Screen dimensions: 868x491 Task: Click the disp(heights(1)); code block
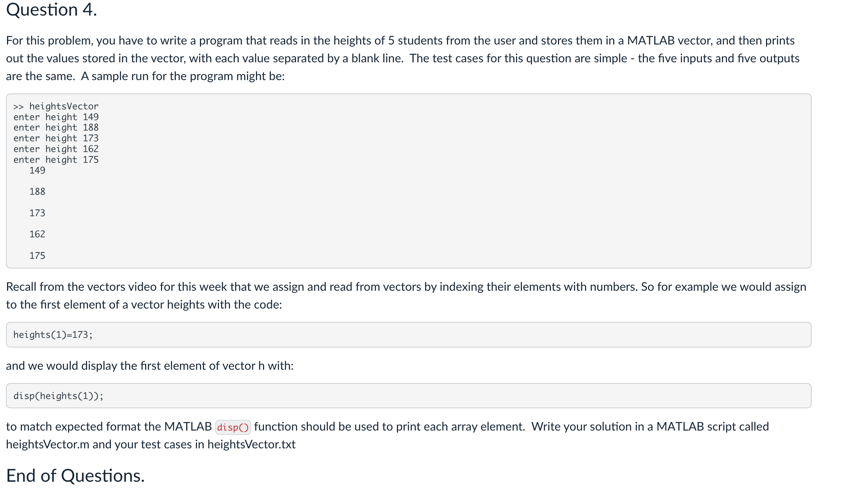point(58,396)
